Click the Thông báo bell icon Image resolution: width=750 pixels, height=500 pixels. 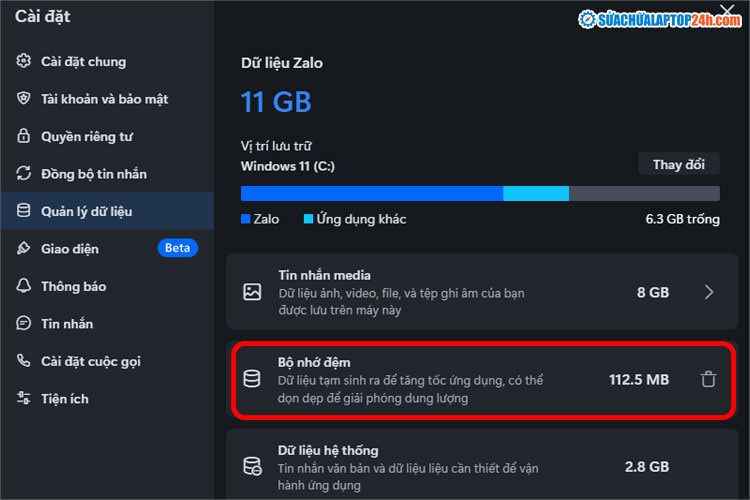(24, 286)
